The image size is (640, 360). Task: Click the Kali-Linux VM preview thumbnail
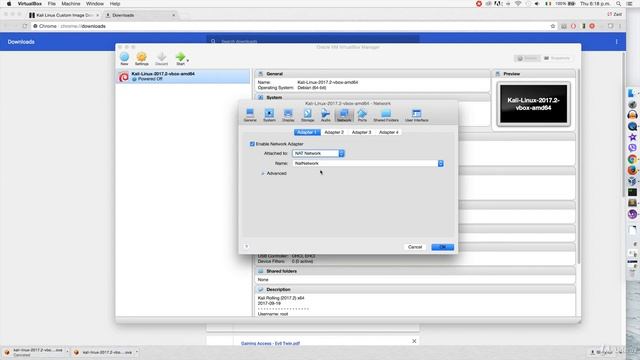pos(533,104)
